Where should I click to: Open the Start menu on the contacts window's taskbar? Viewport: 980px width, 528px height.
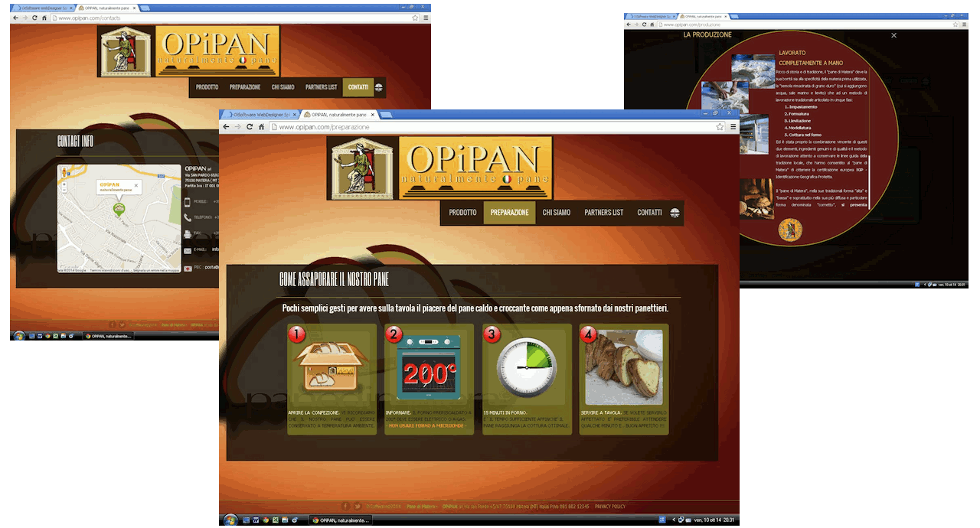(18, 335)
